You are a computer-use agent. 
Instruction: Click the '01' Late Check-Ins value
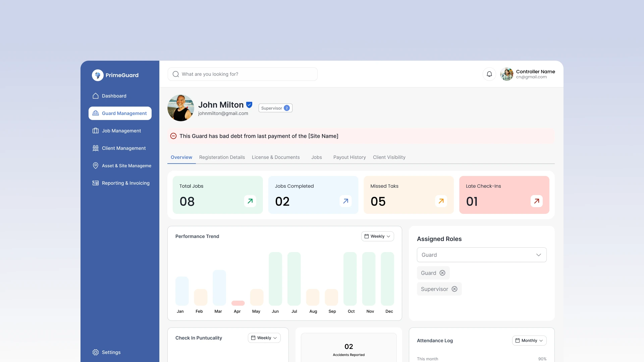pyautogui.click(x=472, y=201)
